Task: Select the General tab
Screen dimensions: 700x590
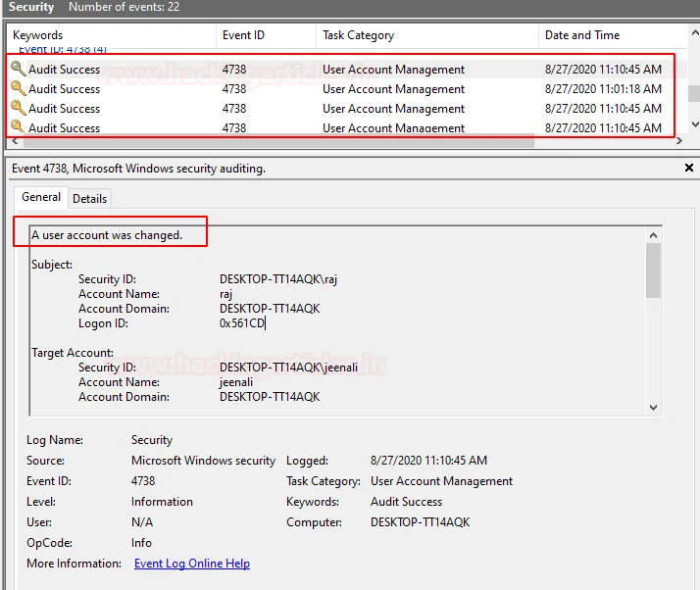Action: [x=41, y=197]
